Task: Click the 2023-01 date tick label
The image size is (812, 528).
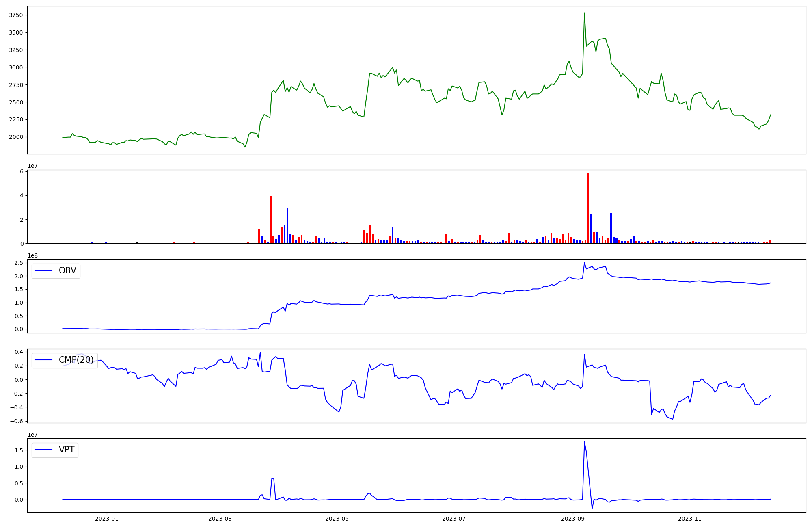Action: pos(107,519)
